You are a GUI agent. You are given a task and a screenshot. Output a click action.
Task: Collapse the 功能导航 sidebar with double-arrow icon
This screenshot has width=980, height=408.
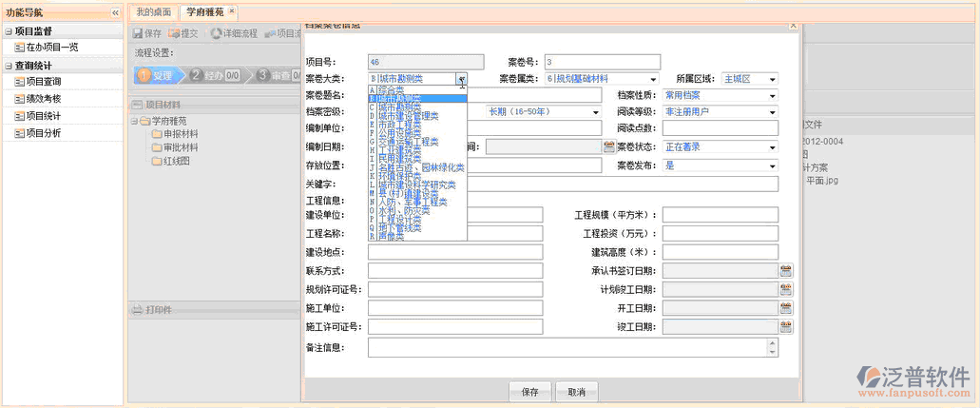pos(115,12)
